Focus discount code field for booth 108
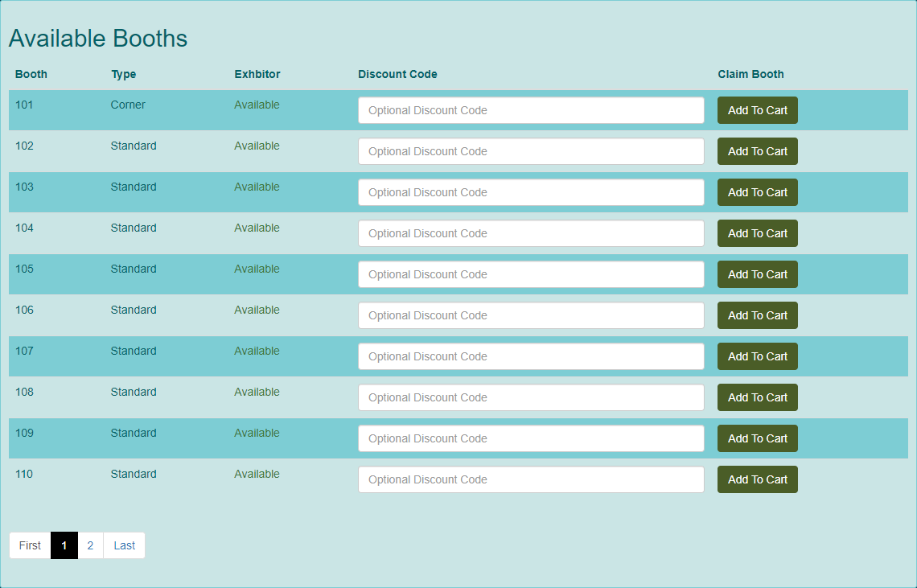This screenshot has width=917, height=588. click(531, 397)
